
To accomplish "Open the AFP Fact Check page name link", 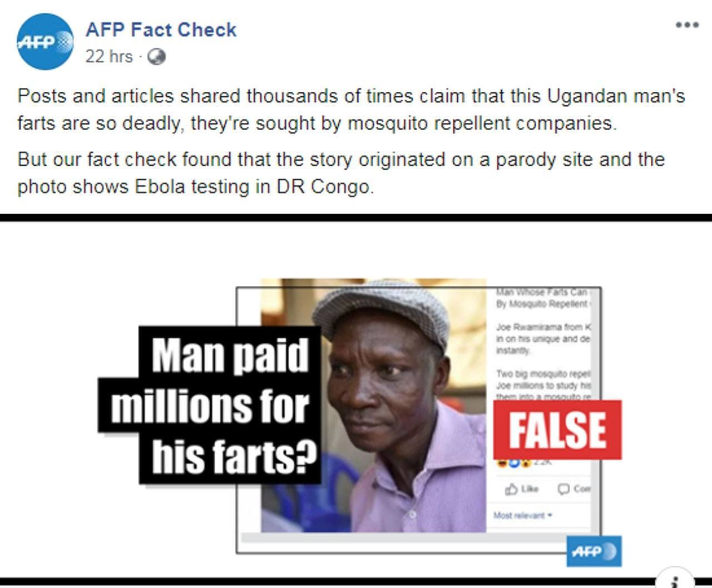I will (x=161, y=29).
